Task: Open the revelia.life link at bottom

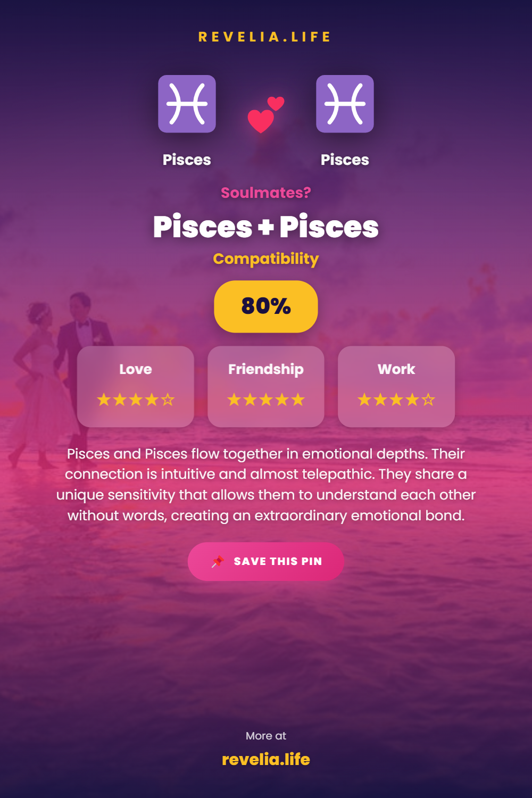Action: 266,759
